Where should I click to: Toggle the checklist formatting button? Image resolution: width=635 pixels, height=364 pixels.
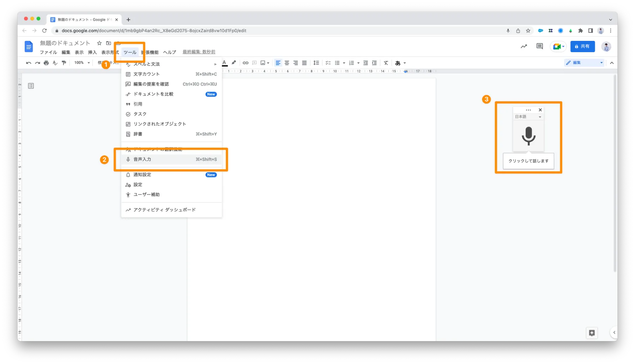pos(328,63)
